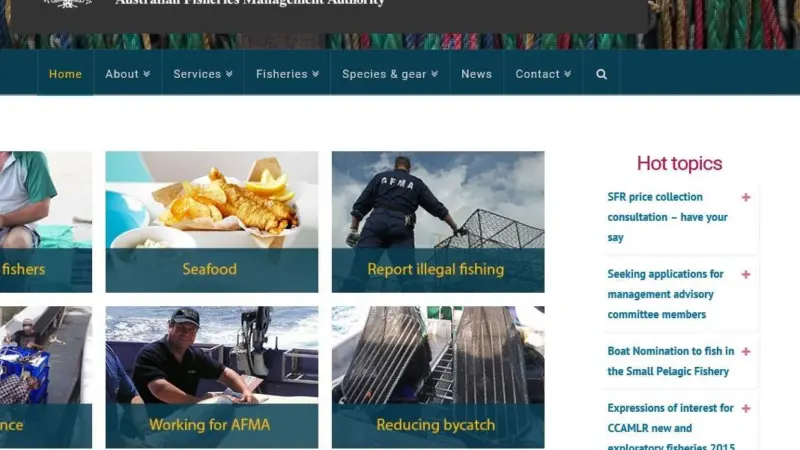Open Expressions of interest for CCAMLR link

pyautogui.click(x=671, y=428)
